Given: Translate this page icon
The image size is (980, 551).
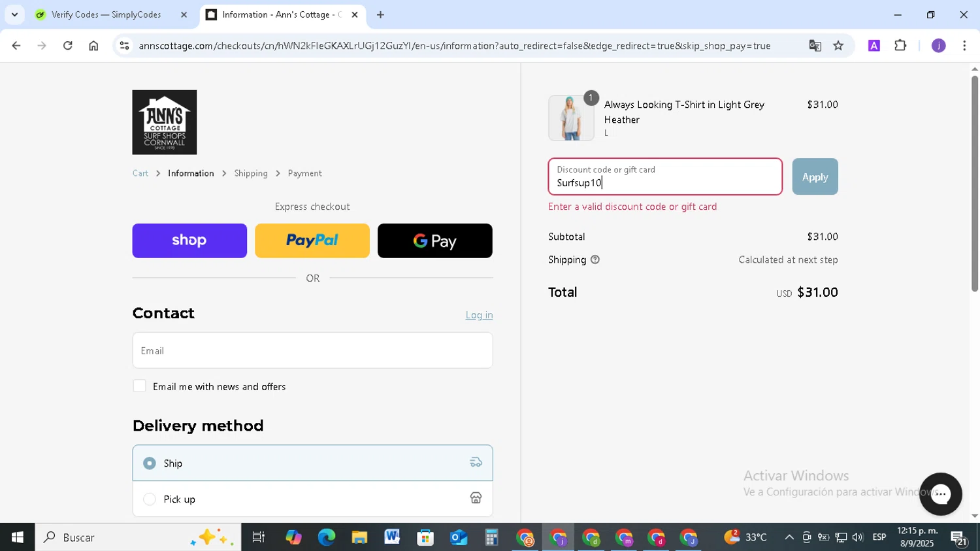Looking at the screenshot, I should coord(815,46).
